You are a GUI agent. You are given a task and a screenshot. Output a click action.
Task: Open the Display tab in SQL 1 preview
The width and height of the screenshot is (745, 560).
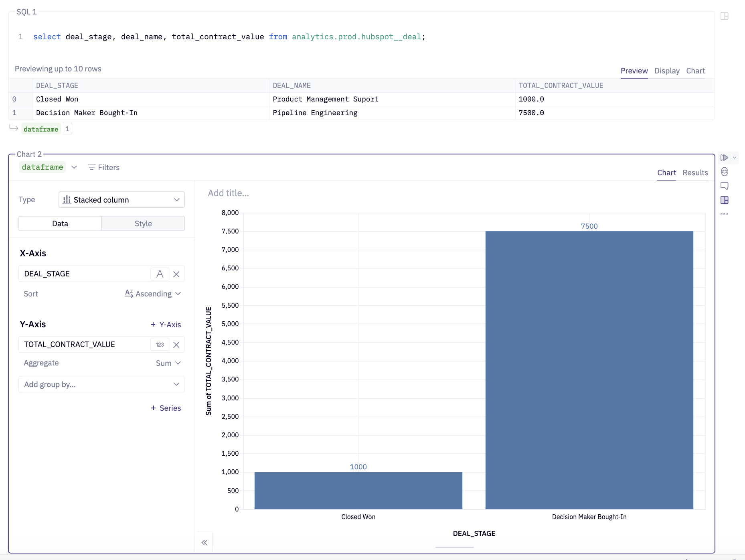tap(667, 71)
